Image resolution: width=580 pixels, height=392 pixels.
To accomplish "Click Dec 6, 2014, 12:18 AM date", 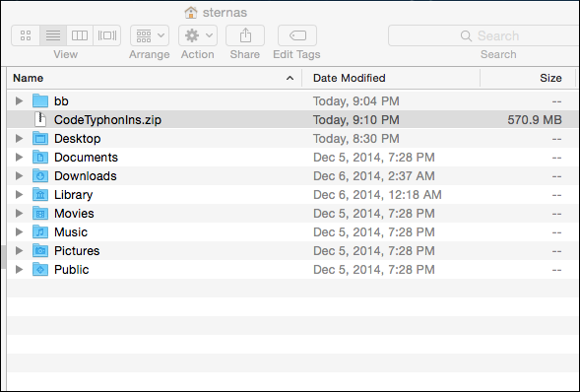I will click(x=377, y=195).
